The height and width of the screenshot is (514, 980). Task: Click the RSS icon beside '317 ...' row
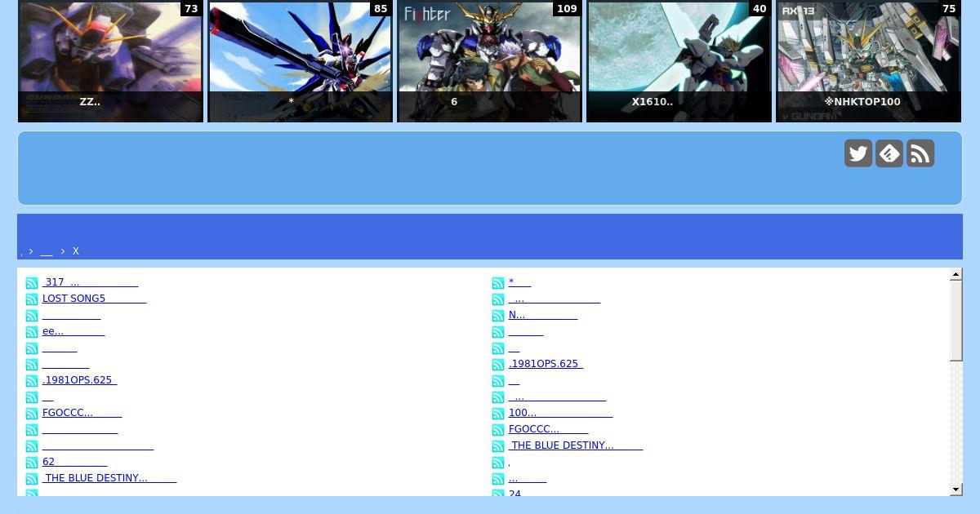click(x=32, y=283)
